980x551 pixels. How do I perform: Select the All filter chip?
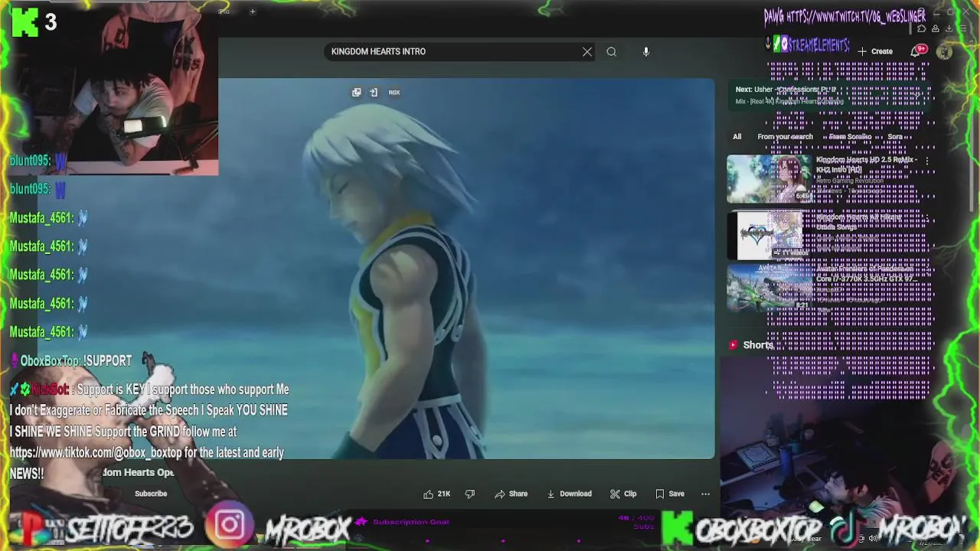click(x=737, y=136)
